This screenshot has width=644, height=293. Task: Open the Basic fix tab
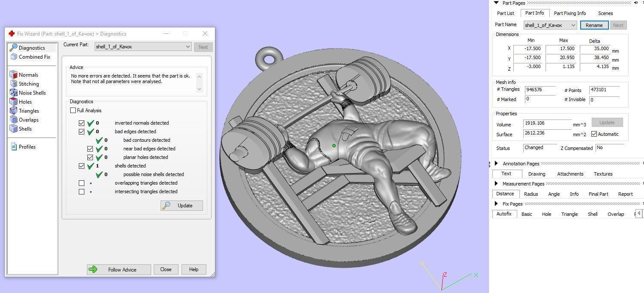click(x=527, y=214)
